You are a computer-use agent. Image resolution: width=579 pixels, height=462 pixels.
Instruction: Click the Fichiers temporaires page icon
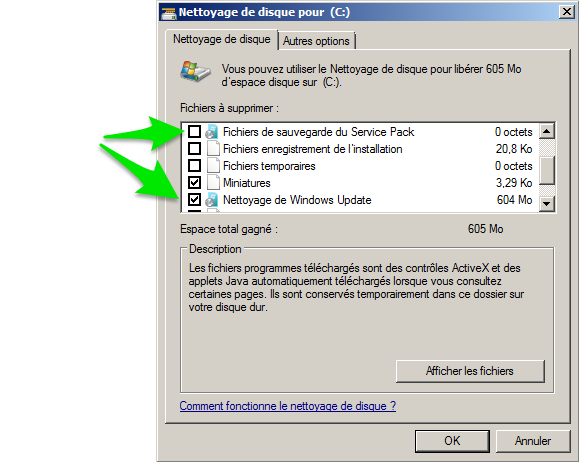point(213,166)
